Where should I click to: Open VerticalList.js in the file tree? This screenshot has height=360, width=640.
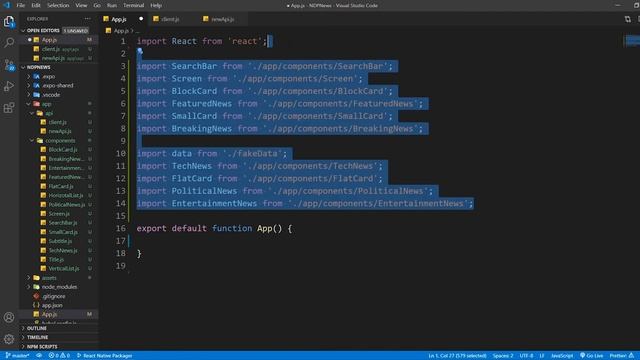click(x=64, y=269)
